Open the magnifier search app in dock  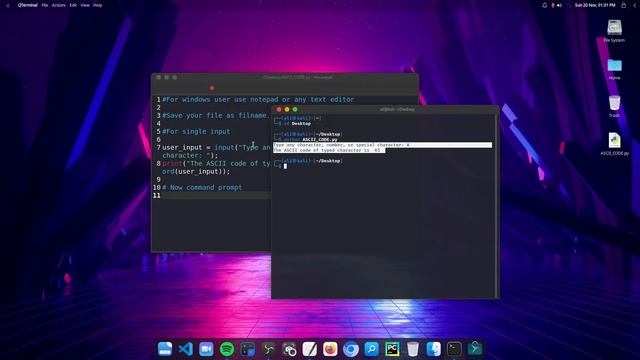tap(371, 349)
